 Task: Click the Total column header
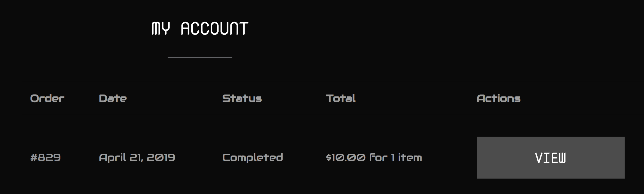(341, 98)
